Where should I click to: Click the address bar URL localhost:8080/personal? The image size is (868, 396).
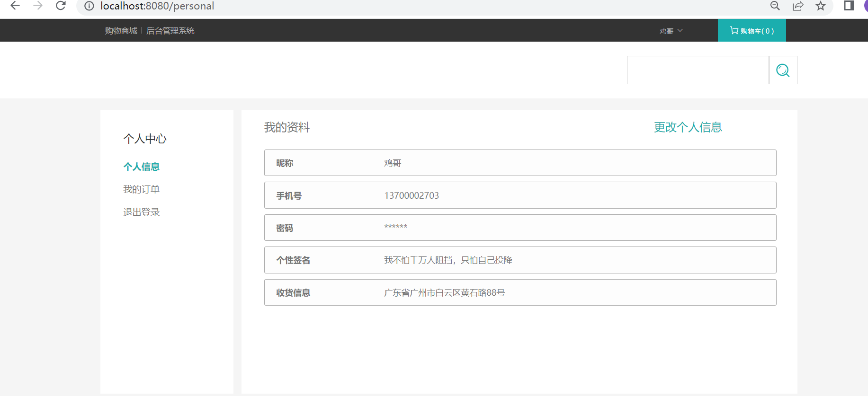pos(157,6)
